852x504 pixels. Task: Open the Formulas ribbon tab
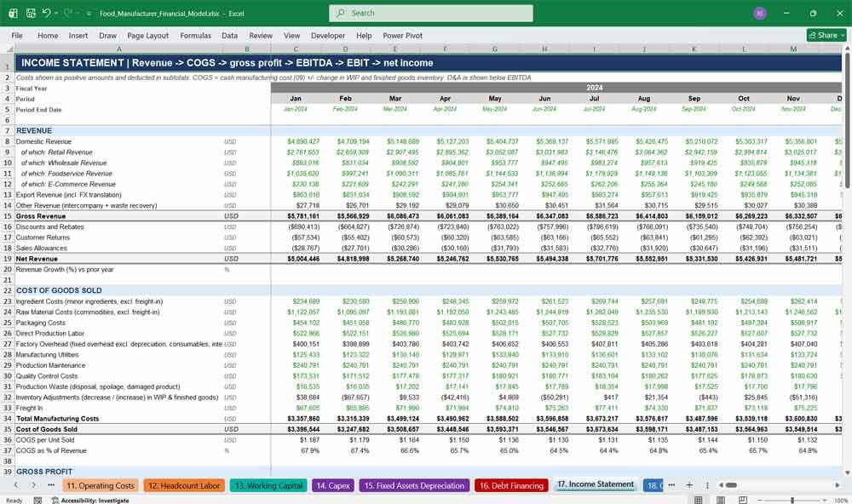pos(196,35)
